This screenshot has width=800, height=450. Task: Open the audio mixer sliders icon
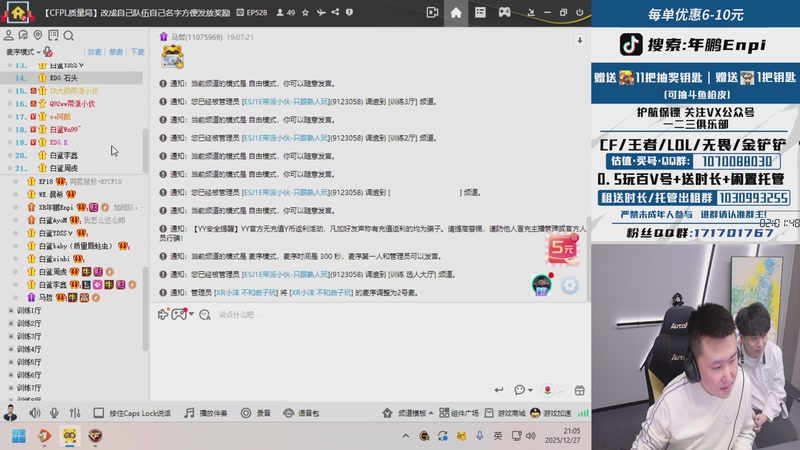pyautogui.click(x=75, y=413)
